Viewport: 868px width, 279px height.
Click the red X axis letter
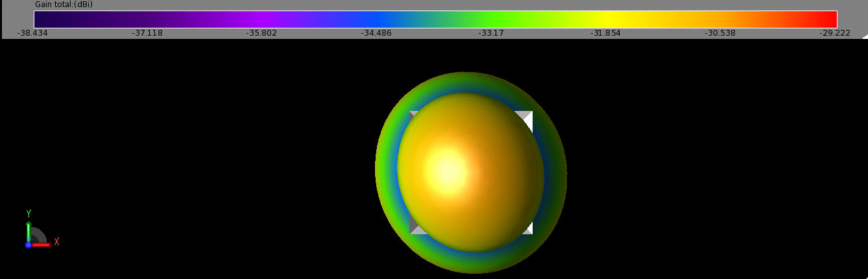coord(56,242)
